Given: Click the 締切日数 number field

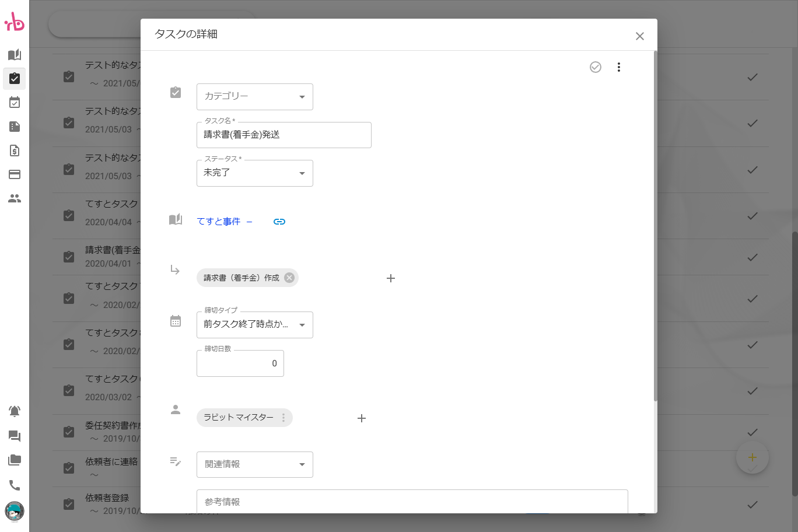Looking at the screenshot, I should 240,363.
